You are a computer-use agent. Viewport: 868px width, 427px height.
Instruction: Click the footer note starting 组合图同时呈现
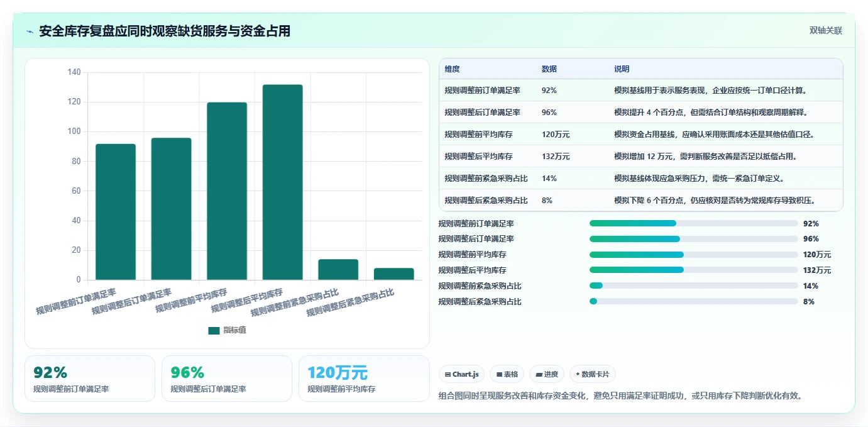[x=620, y=396]
